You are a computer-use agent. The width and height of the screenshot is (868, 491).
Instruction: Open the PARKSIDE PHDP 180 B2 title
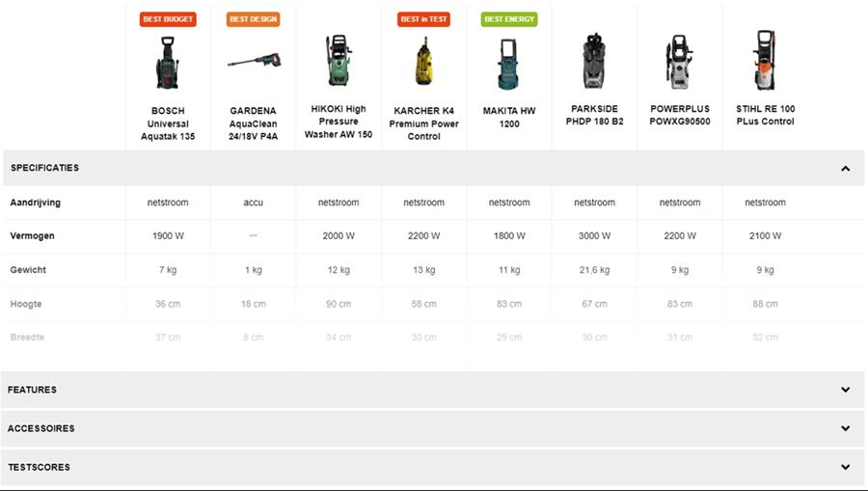(594, 115)
